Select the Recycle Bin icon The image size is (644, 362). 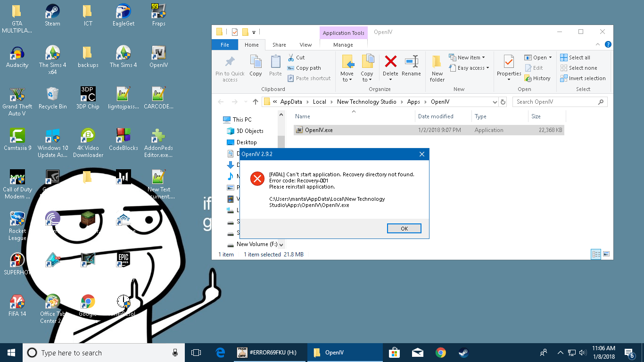pos(52,99)
